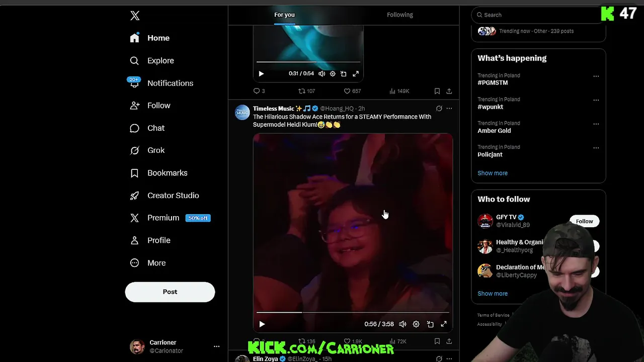The height and width of the screenshot is (362, 644).
Task: Toggle picture-in-picture on 0:56 / 3:58 video
Action: (x=430, y=324)
